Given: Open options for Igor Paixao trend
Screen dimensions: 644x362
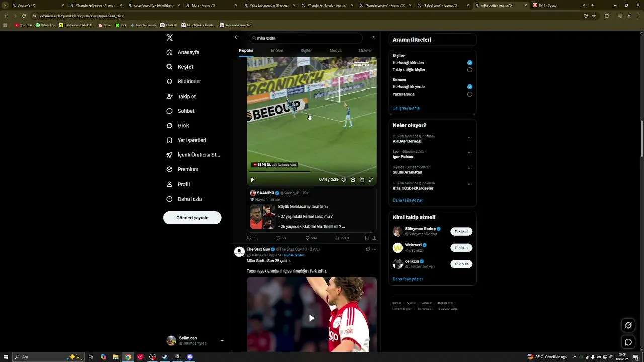Looking at the screenshot, I should pos(470,153).
